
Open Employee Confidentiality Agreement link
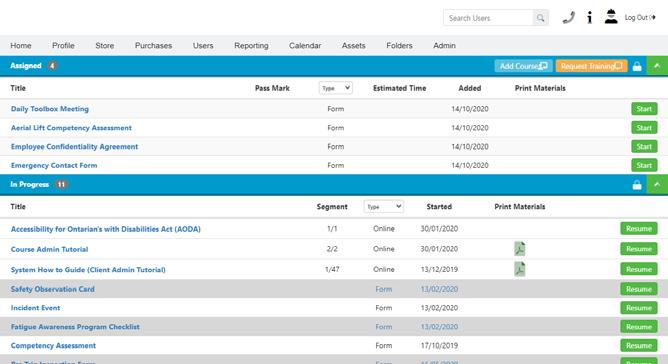(x=75, y=146)
